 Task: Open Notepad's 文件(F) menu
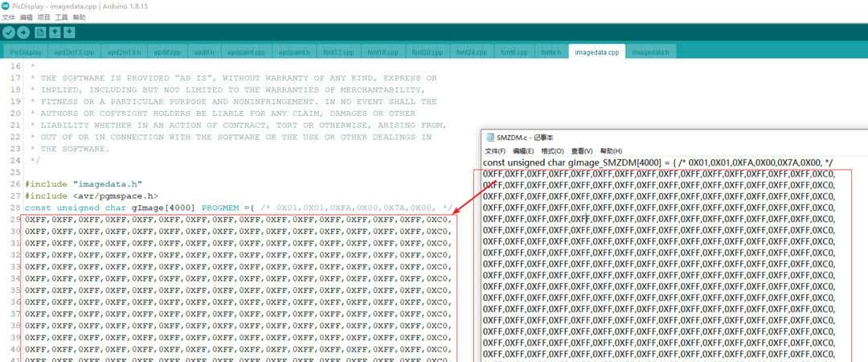(495, 150)
